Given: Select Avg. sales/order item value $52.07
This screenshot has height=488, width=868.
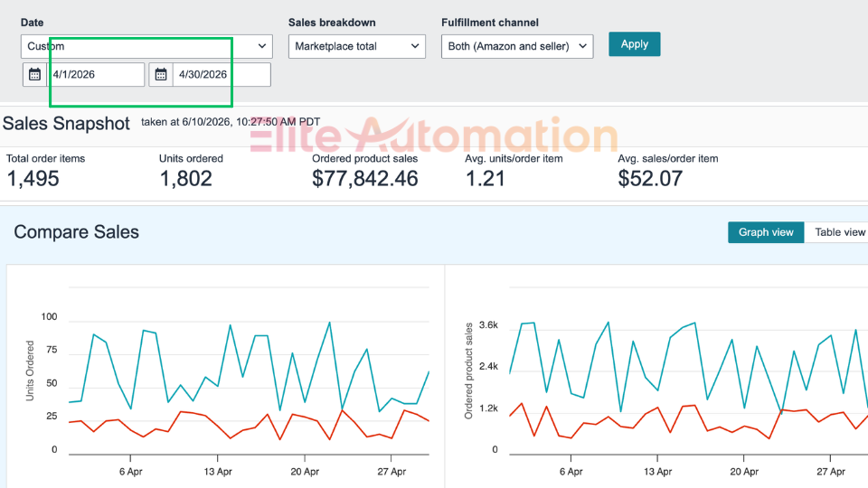Looking at the screenshot, I should pos(650,179).
